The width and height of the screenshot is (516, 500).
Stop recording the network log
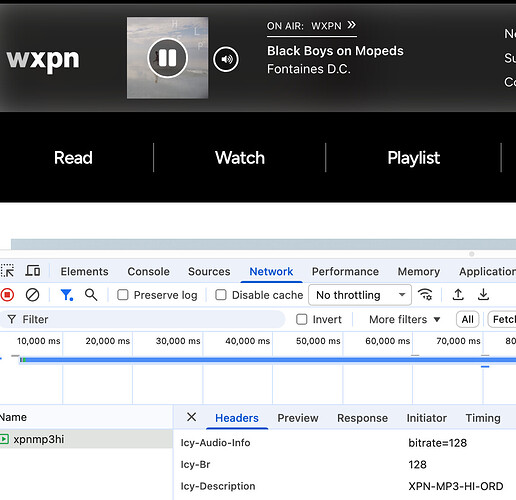coord(7,295)
